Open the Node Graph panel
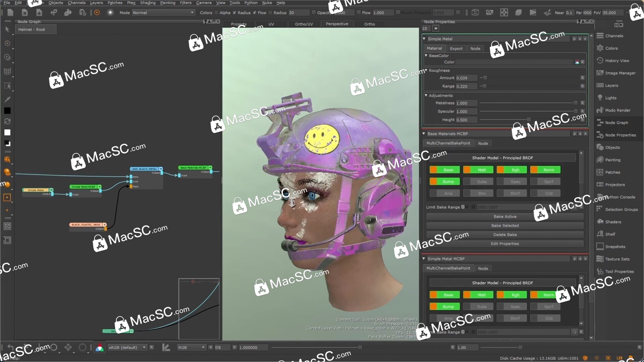The image size is (644, 362). pos(617,122)
